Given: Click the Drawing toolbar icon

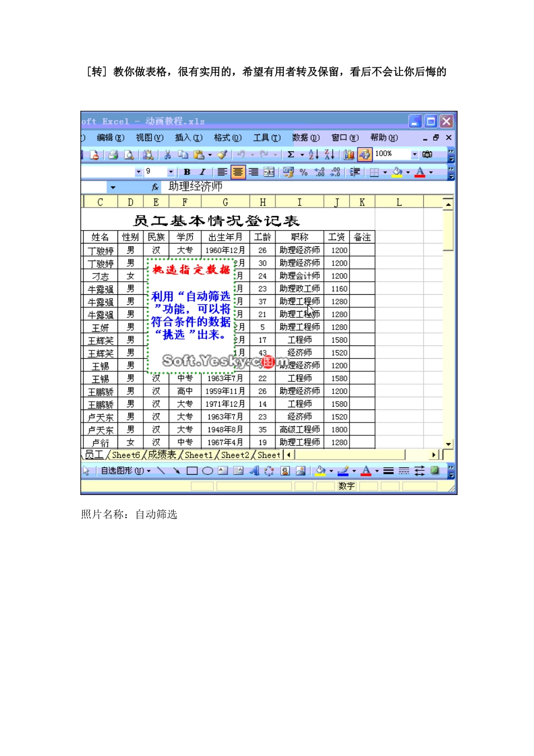Looking at the screenshot, I should coord(364,155).
